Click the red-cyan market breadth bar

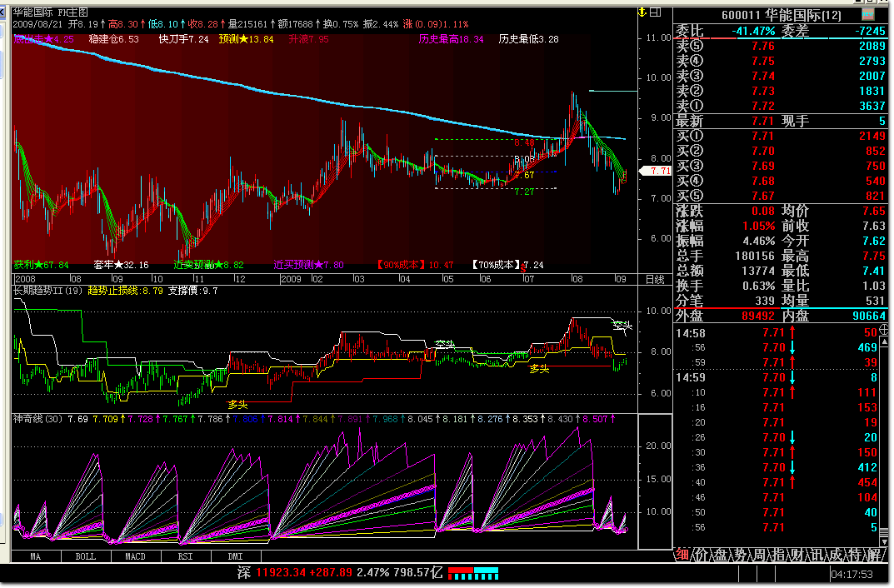473,573
